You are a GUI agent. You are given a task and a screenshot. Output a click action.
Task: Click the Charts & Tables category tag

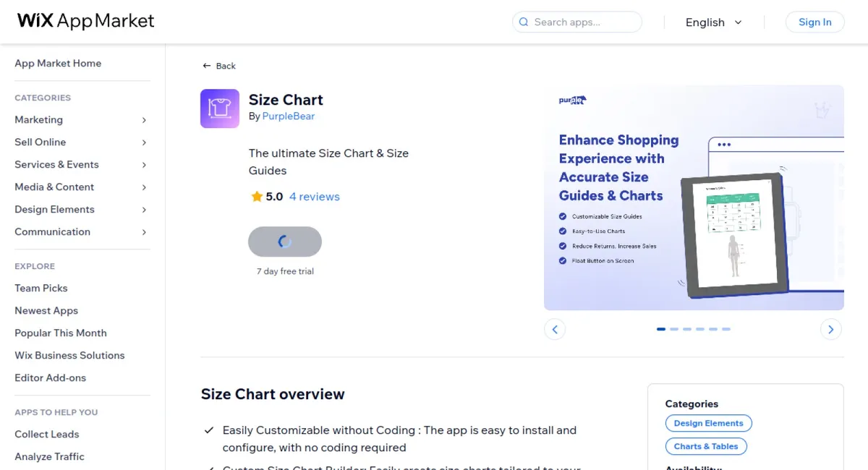tap(706, 446)
